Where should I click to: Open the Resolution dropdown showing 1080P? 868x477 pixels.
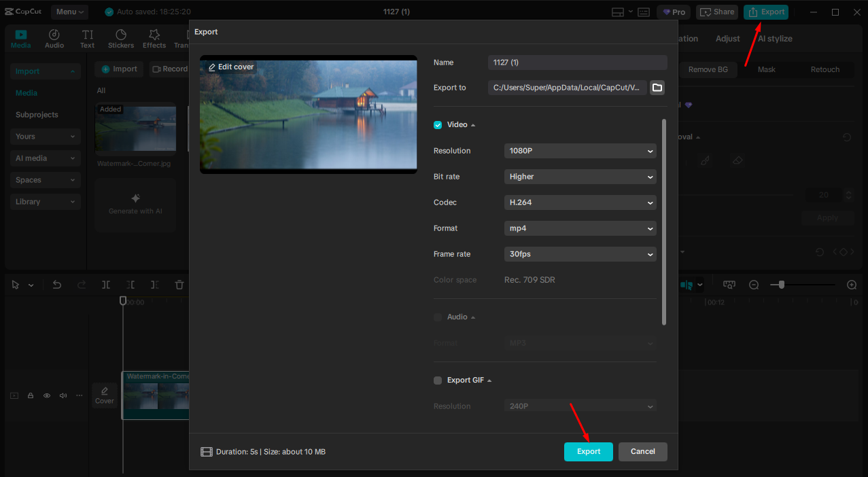580,150
